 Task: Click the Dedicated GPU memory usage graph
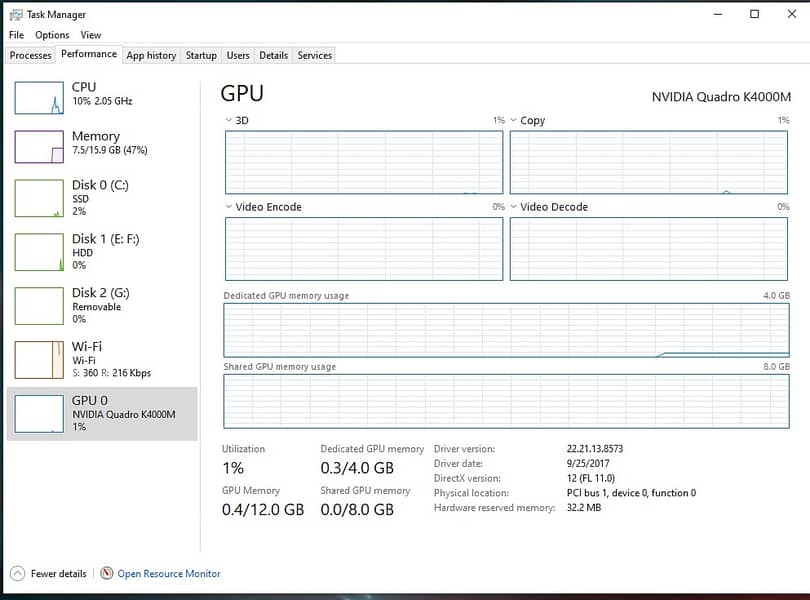tap(506, 330)
